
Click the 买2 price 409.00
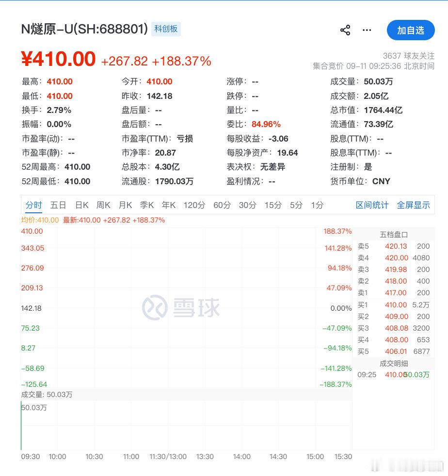(397, 317)
